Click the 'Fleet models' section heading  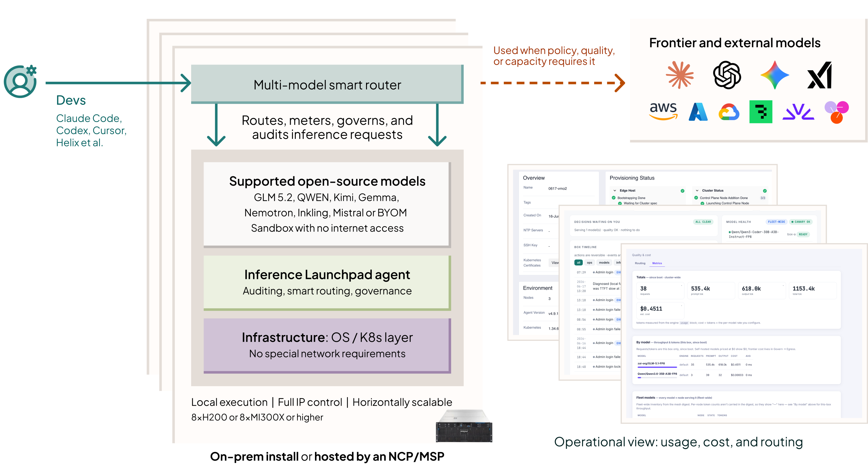645,398
